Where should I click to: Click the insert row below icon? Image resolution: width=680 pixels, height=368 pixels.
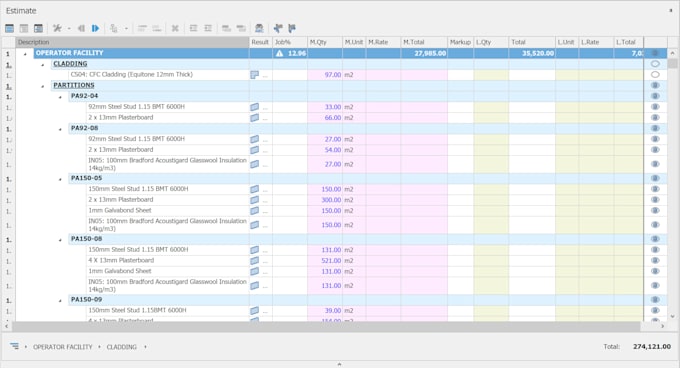pos(157,29)
